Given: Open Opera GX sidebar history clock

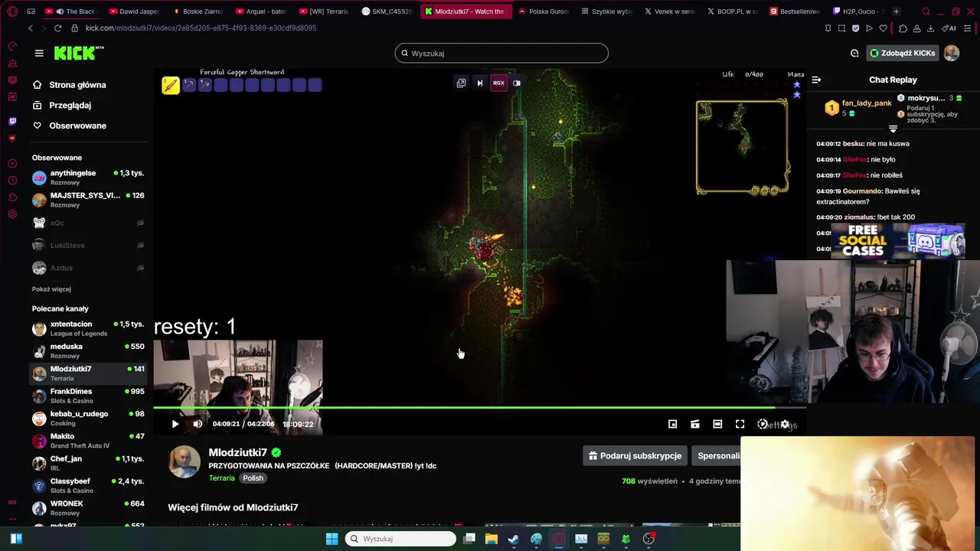Looking at the screenshot, I should pyautogui.click(x=12, y=181).
